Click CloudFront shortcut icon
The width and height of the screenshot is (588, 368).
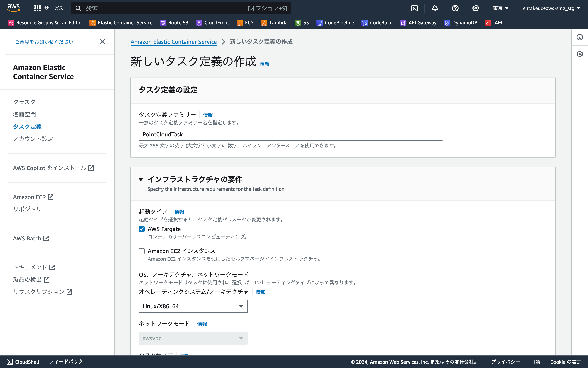[199, 23]
